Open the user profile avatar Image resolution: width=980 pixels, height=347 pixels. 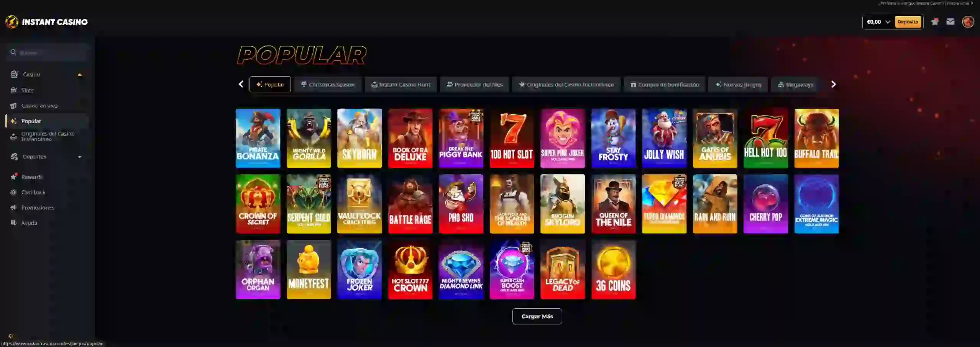coord(968,22)
